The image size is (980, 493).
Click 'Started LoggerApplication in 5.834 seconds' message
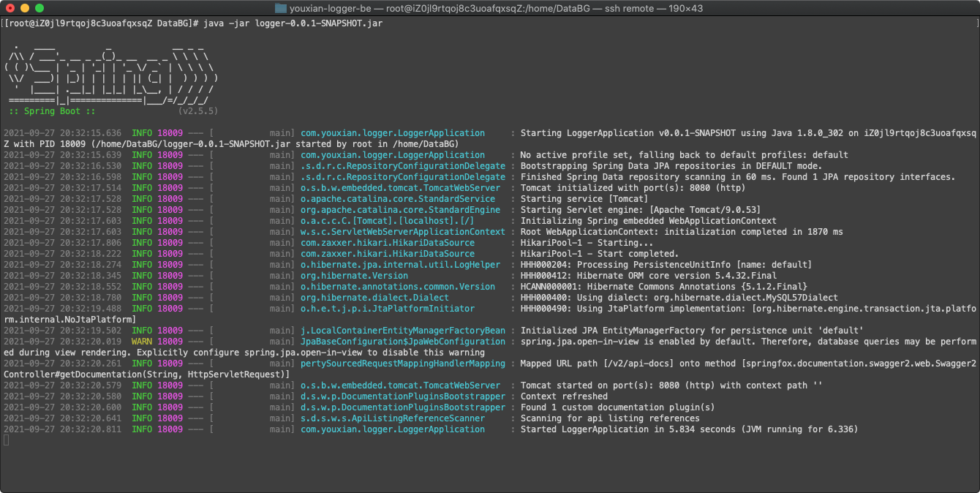point(689,429)
